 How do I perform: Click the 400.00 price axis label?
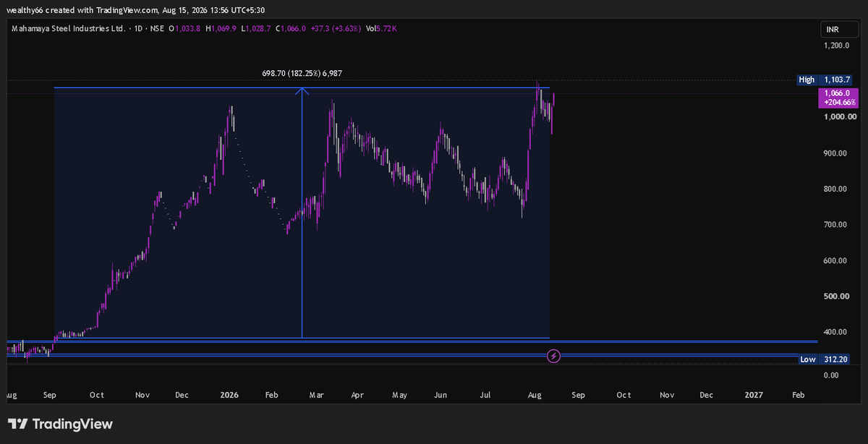tap(835, 333)
